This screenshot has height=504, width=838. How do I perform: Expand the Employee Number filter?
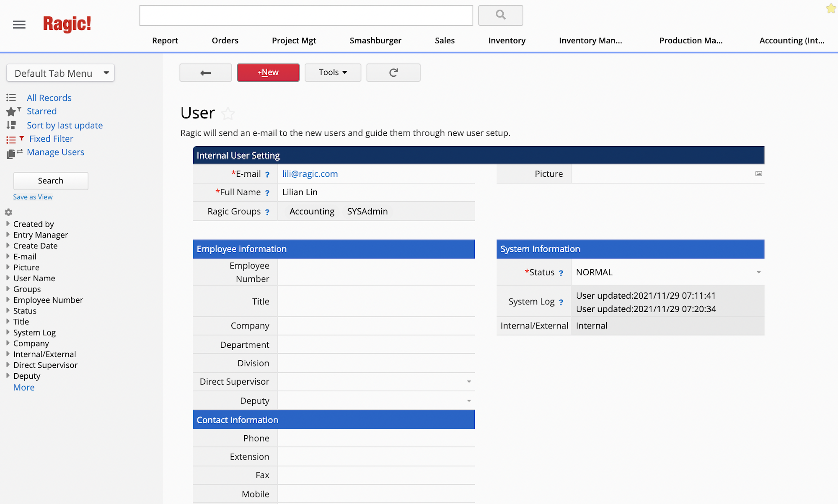8,300
